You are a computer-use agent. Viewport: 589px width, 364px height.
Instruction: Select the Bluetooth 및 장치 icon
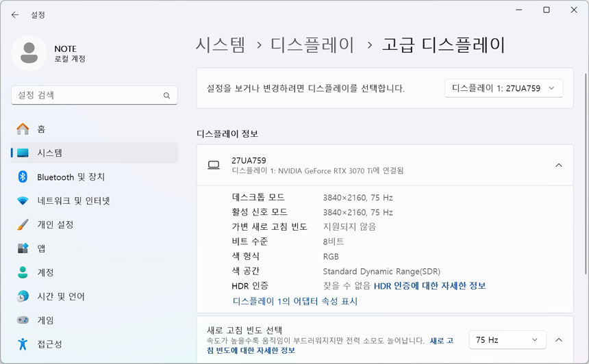23,177
